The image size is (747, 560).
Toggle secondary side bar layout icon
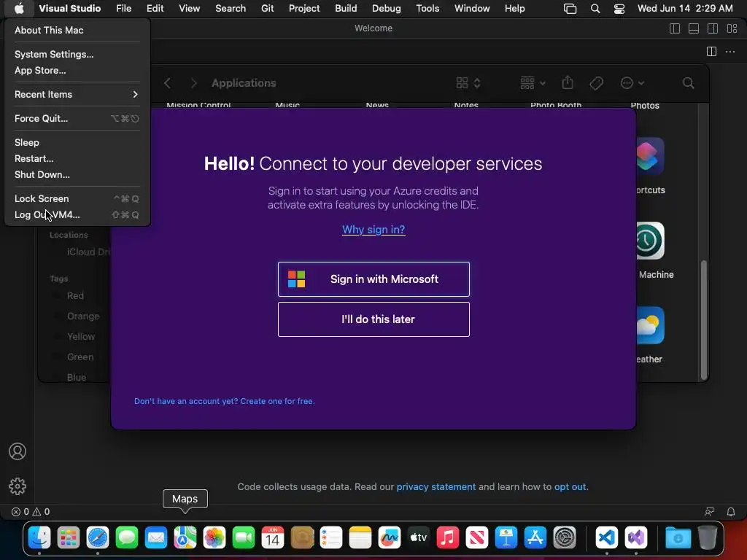[713, 28]
